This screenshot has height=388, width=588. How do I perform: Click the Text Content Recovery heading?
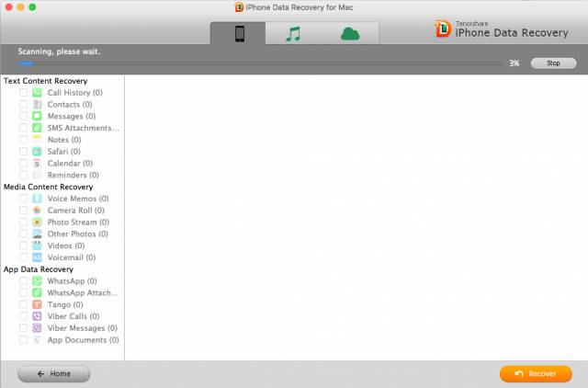(45, 81)
